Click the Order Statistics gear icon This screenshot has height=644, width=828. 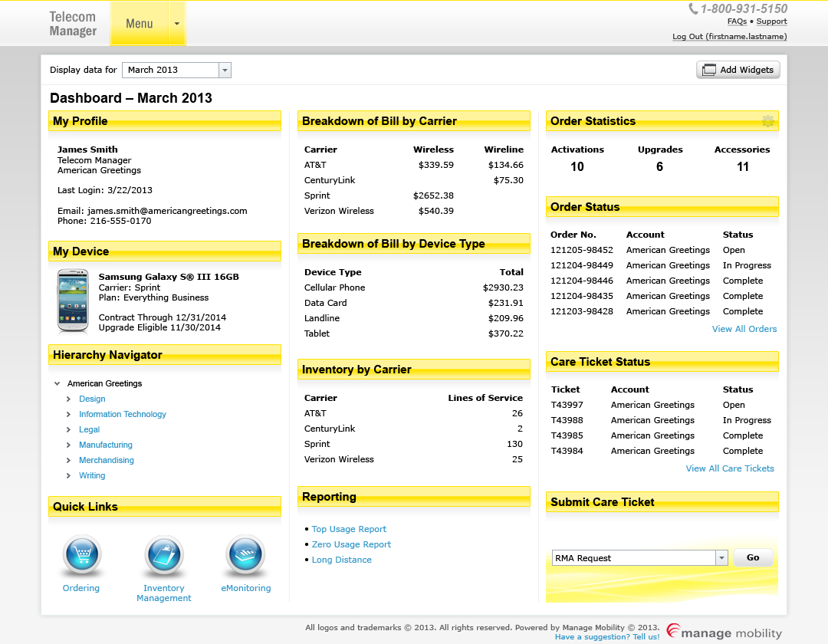click(767, 121)
